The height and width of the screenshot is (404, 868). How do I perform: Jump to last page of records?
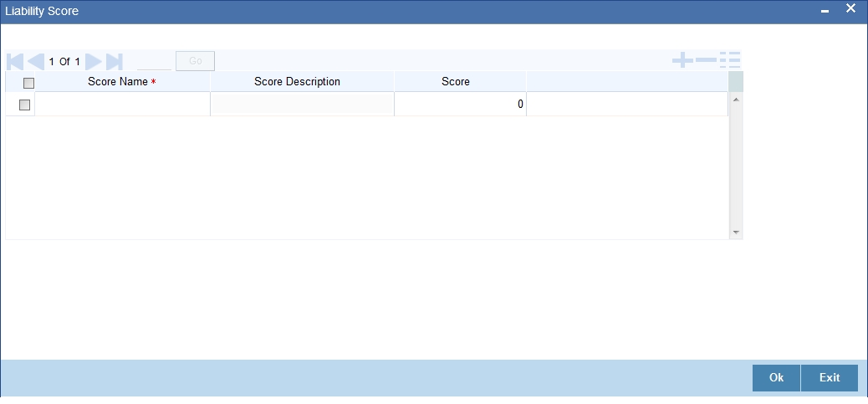point(114,61)
